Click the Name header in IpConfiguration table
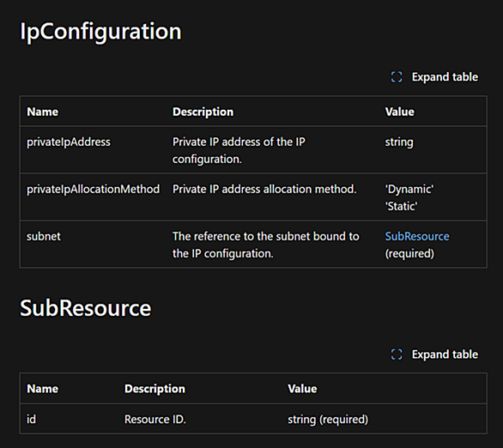 coord(43,112)
